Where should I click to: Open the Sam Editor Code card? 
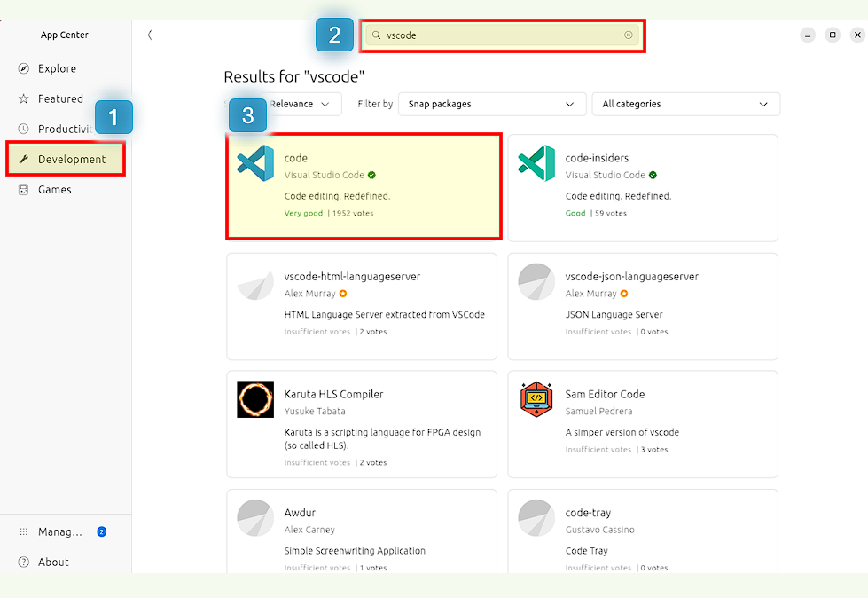coord(643,424)
